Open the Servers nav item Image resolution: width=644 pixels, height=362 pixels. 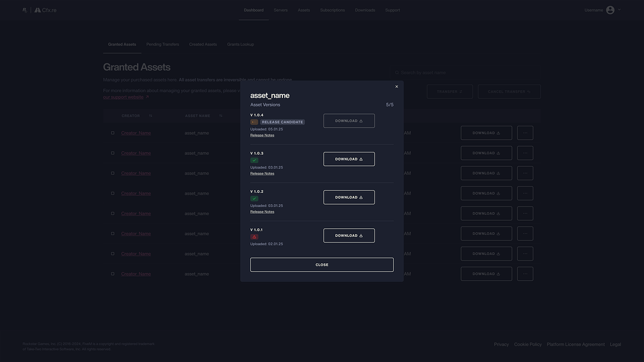click(281, 10)
